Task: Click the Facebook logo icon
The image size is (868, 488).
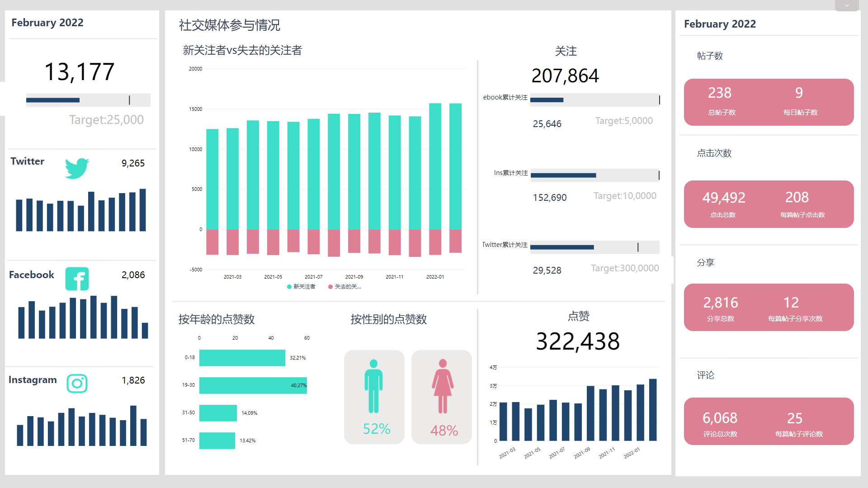Action: click(x=77, y=279)
